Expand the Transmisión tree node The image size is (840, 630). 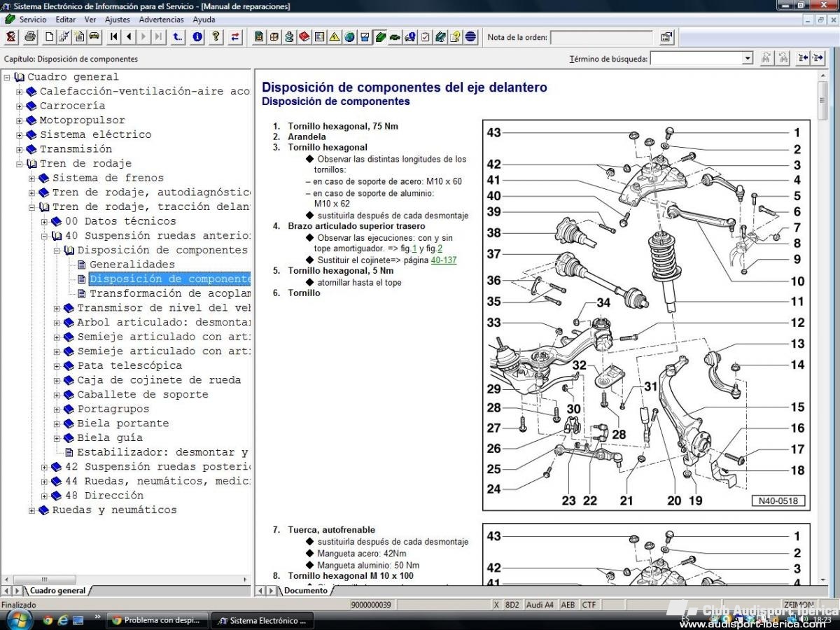(x=20, y=149)
